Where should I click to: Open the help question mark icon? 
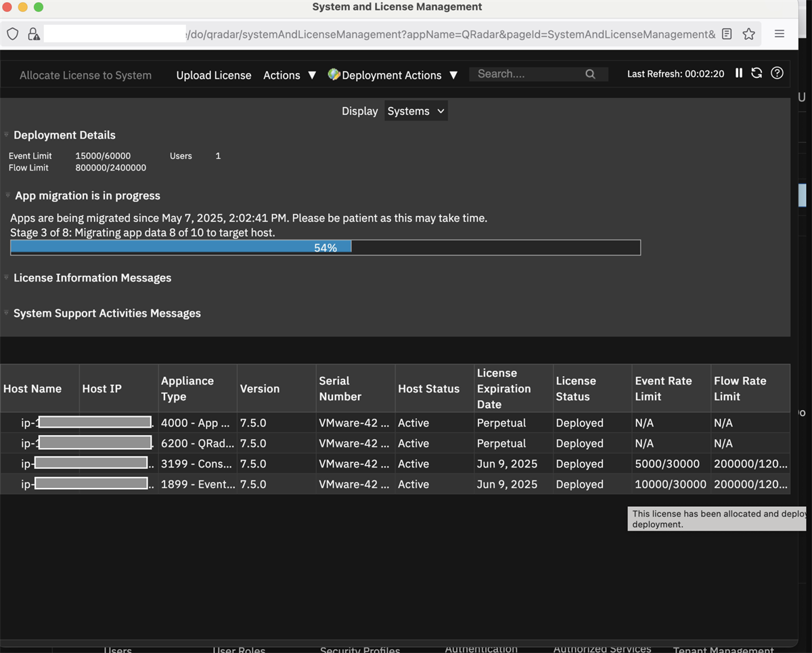(777, 73)
